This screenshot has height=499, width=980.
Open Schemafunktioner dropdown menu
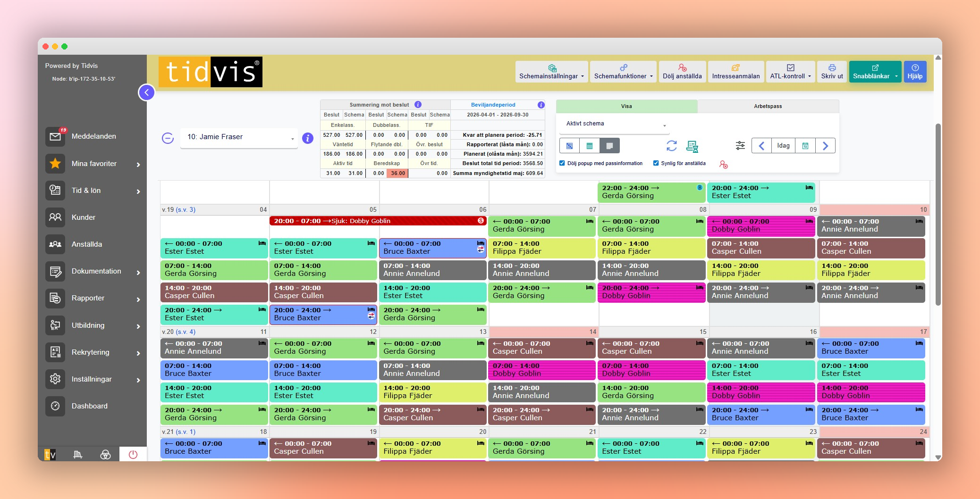point(623,72)
